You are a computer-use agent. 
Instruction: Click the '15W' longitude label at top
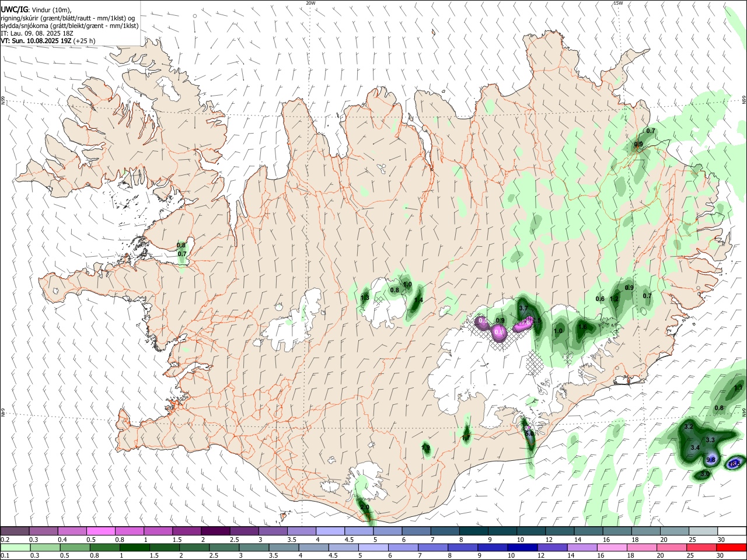(617, 3)
